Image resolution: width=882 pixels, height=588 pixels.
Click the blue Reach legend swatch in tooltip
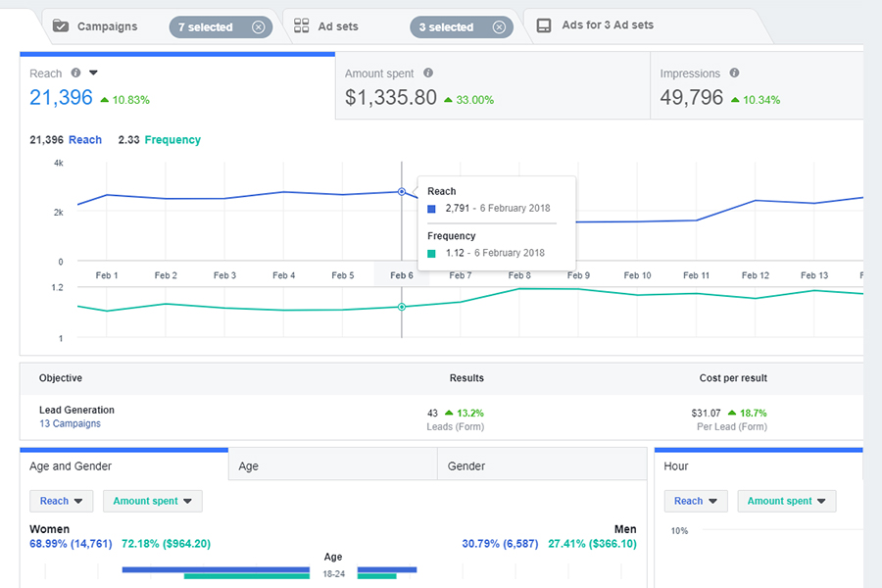432,209
